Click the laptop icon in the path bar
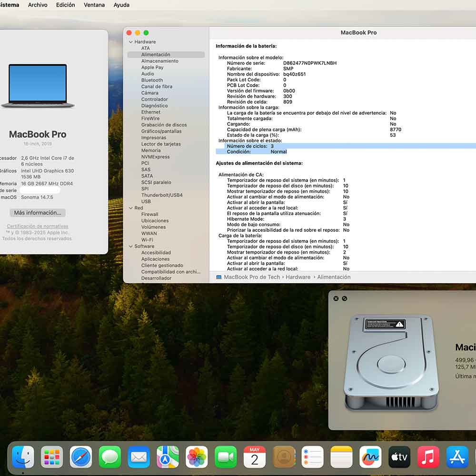This screenshot has width=476, height=476. click(218, 277)
